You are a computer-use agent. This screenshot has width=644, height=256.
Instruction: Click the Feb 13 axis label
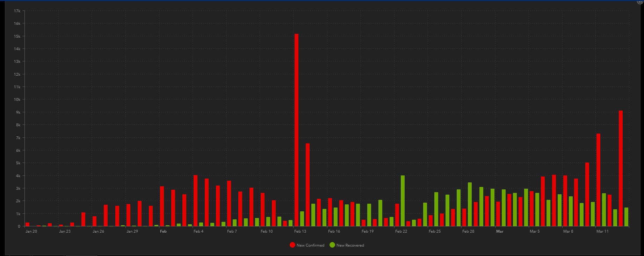point(300,231)
